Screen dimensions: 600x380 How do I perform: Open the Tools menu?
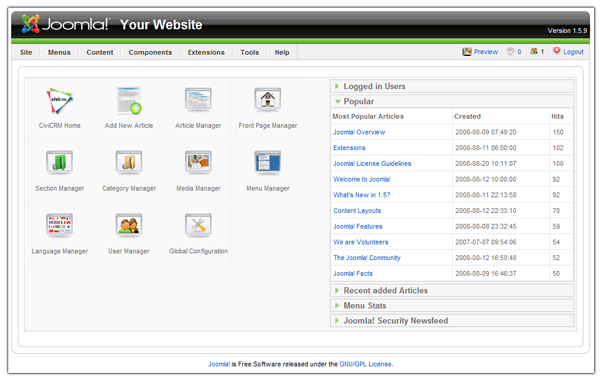250,52
